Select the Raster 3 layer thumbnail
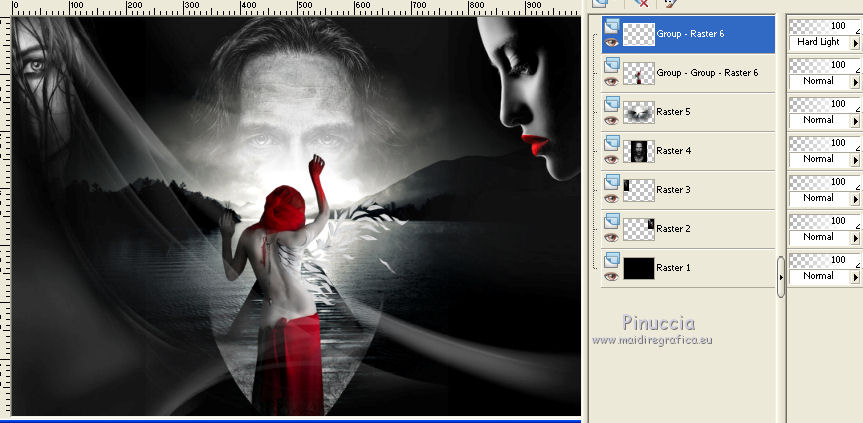The height and width of the screenshot is (423, 863). (639, 190)
